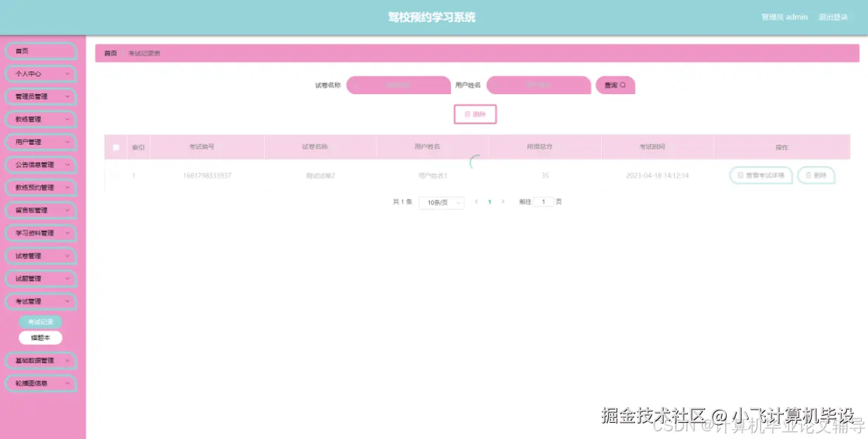Click the score 35 cell
868x439 pixels.
click(x=545, y=176)
